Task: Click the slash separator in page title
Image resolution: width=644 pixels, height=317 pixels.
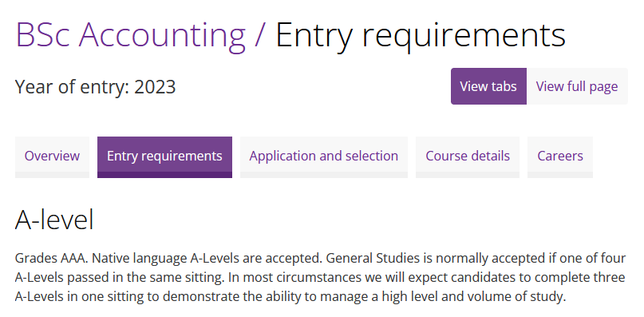Action: pyautogui.click(x=260, y=36)
